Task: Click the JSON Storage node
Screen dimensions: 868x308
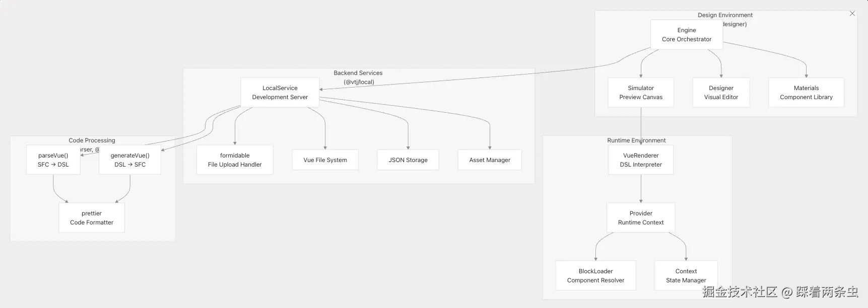Action: (408, 160)
